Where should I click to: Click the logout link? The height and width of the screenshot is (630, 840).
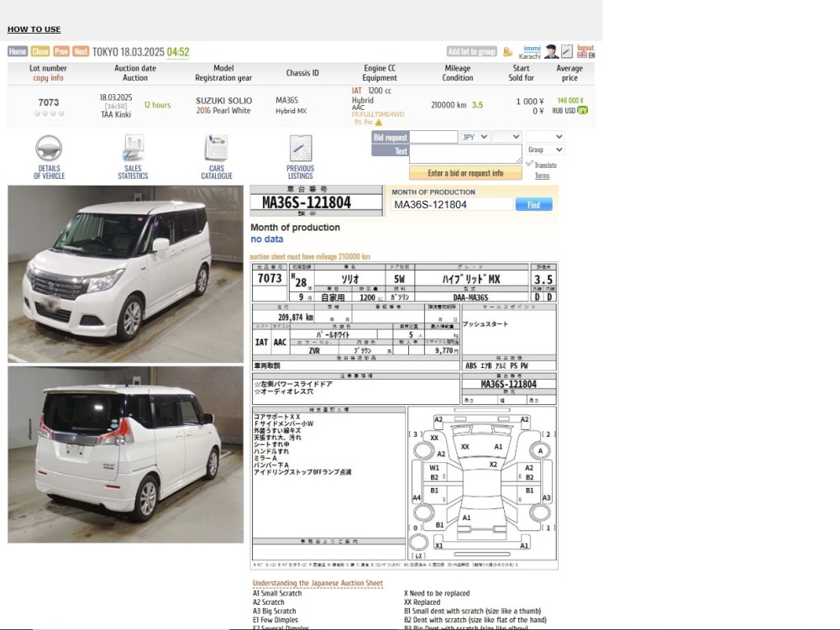[x=585, y=48]
